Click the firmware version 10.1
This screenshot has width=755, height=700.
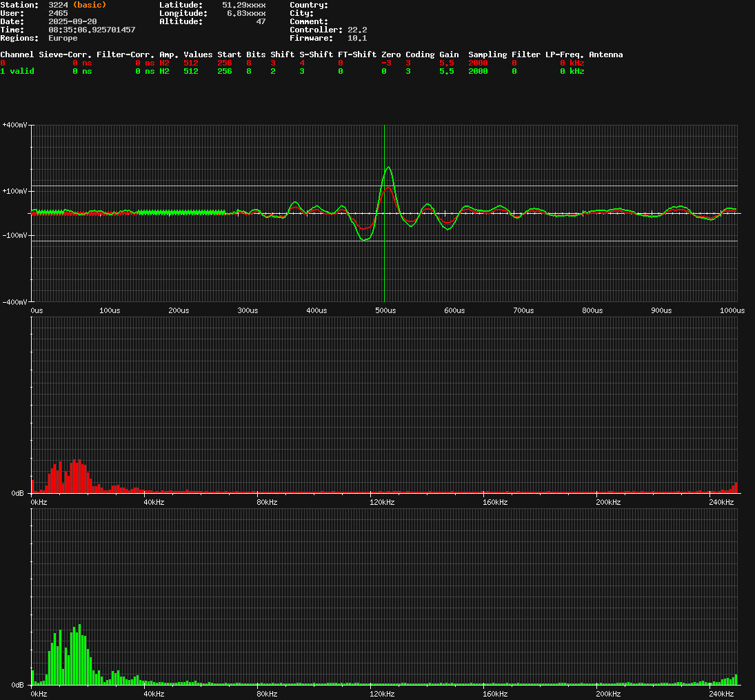point(357,38)
